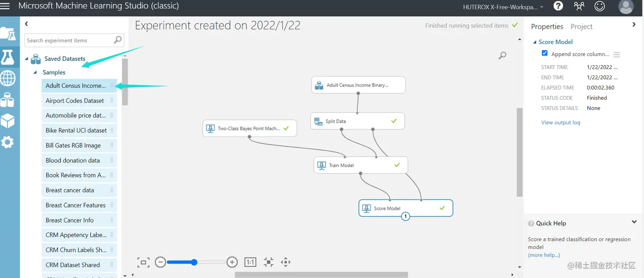This screenshot has height=278, width=644.
Task: Collapse the Saved Datasets tree node
Action: tap(26, 59)
